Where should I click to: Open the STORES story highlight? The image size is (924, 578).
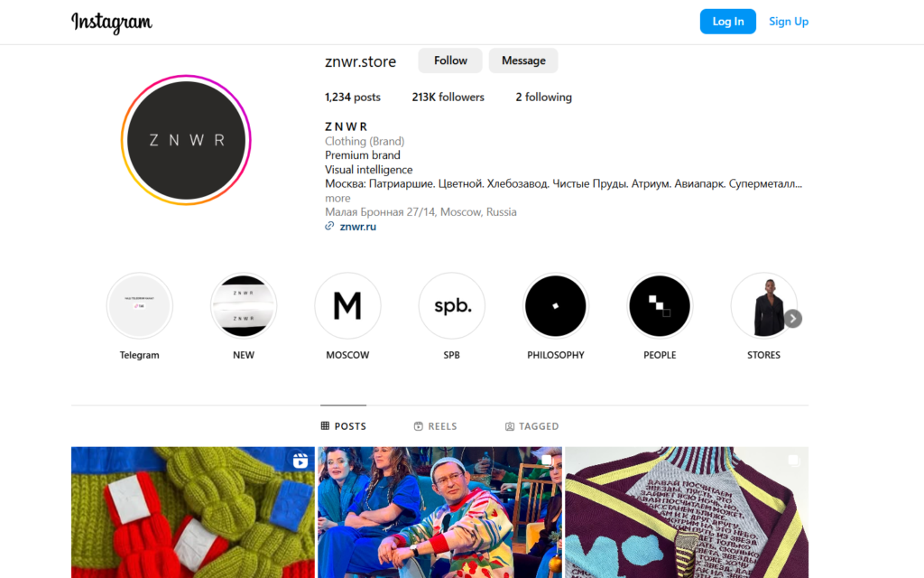click(763, 305)
